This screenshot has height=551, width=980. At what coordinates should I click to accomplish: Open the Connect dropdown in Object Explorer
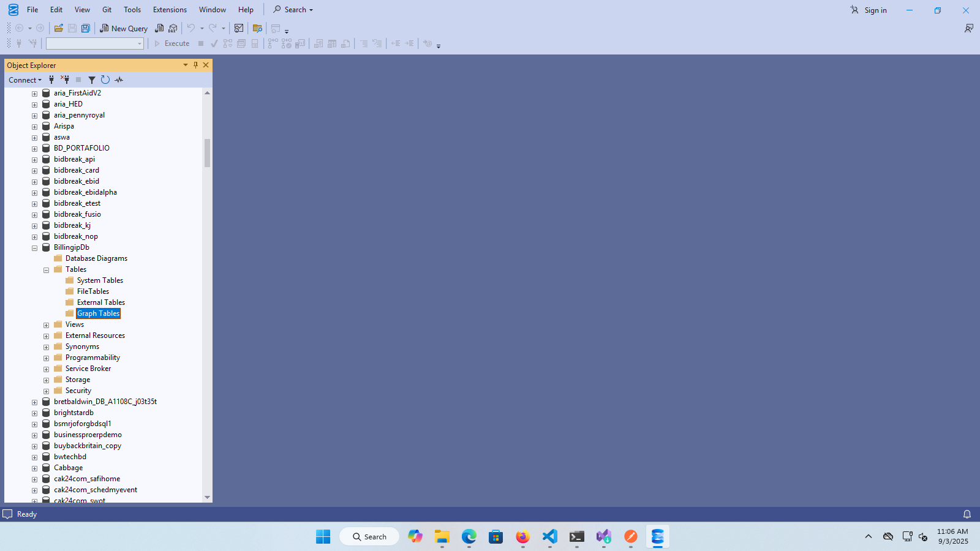pyautogui.click(x=25, y=80)
